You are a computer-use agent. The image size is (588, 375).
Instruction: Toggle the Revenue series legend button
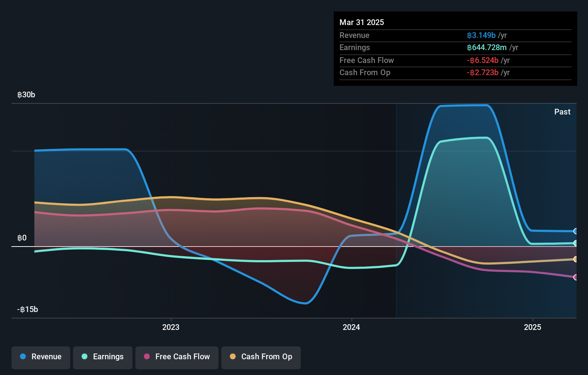click(41, 357)
